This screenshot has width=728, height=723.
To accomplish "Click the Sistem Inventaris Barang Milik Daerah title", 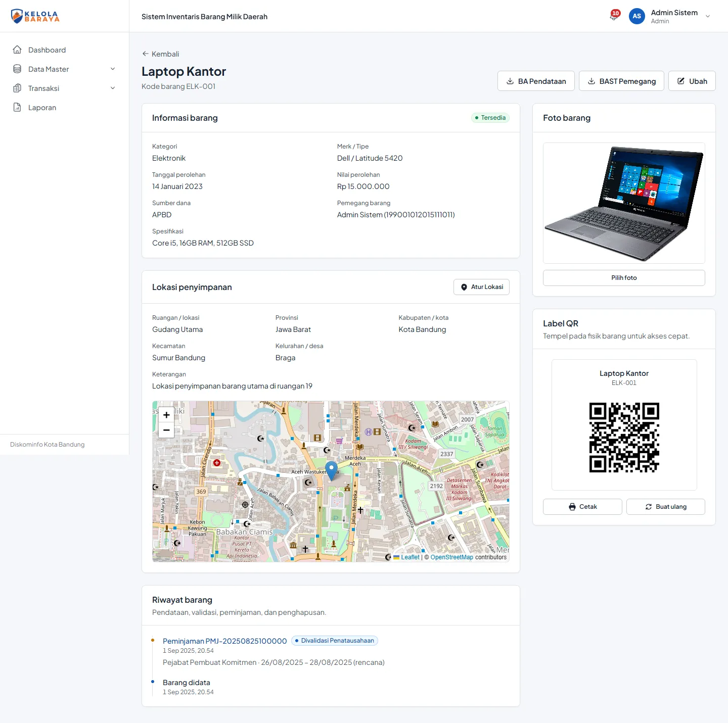I will point(204,17).
